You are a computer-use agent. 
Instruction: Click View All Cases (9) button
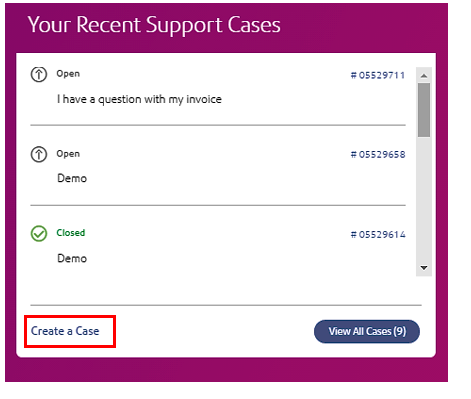pyautogui.click(x=367, y=331)
